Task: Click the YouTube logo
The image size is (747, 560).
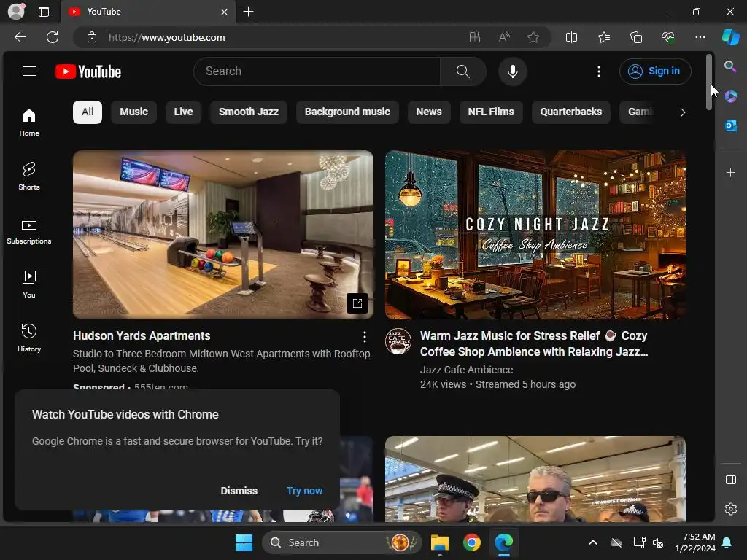Action: pyautogui.click(x=88, y=71)
